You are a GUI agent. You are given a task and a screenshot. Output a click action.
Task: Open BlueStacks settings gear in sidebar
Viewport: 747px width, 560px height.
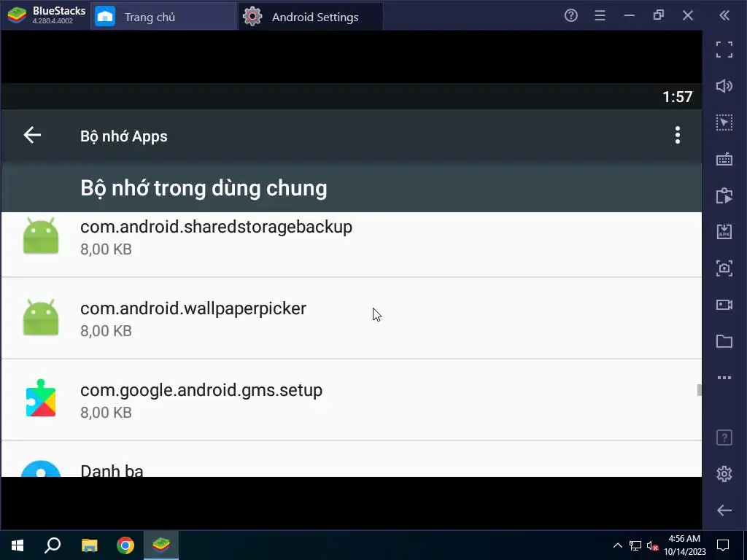point(724,474)
